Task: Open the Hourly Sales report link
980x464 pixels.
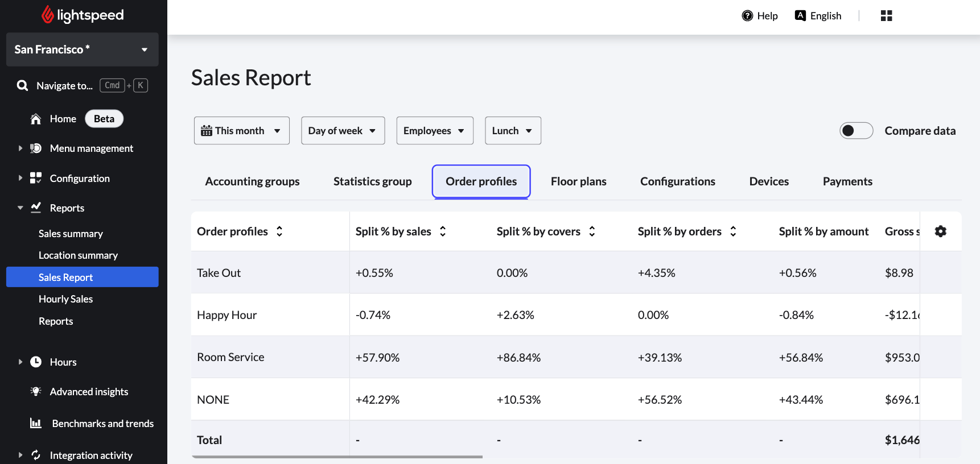Action: tap(65, 299)
